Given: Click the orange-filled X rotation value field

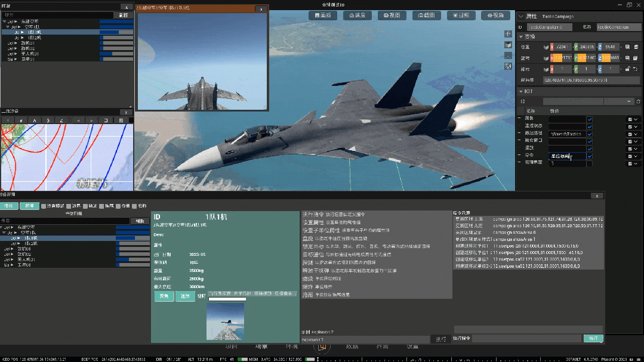Looking at the screenshot, I should 562,58.
